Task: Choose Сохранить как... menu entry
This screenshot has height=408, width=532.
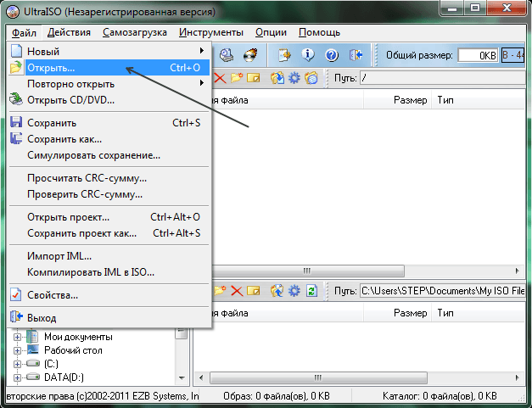Action: coord(109,139)
